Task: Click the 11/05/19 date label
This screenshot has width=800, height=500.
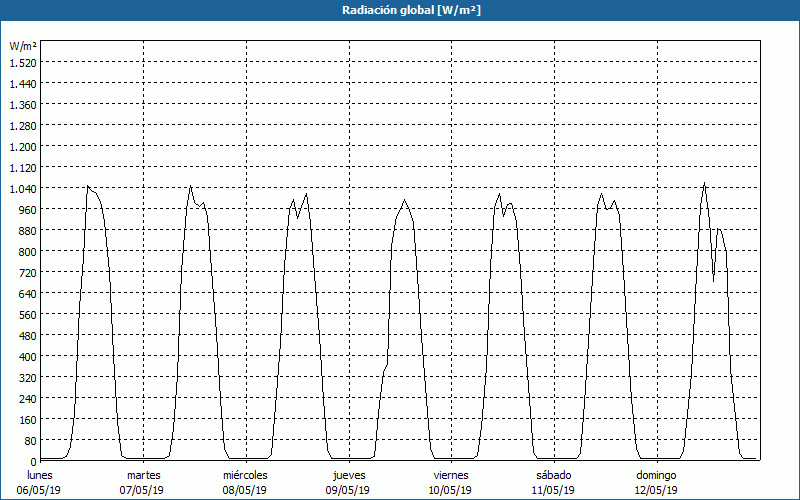Action: [x=553, y=490]
